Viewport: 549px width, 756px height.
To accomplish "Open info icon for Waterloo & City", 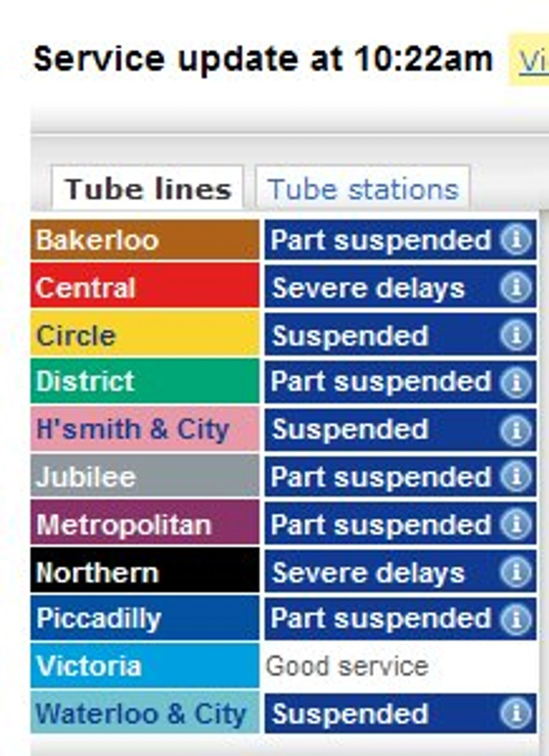I will [x=516, y=713].
